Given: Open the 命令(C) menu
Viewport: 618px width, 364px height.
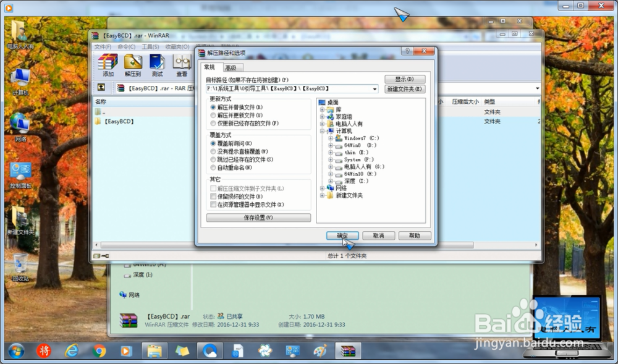Looking at the screenshot, I should [x=127, y=46].
